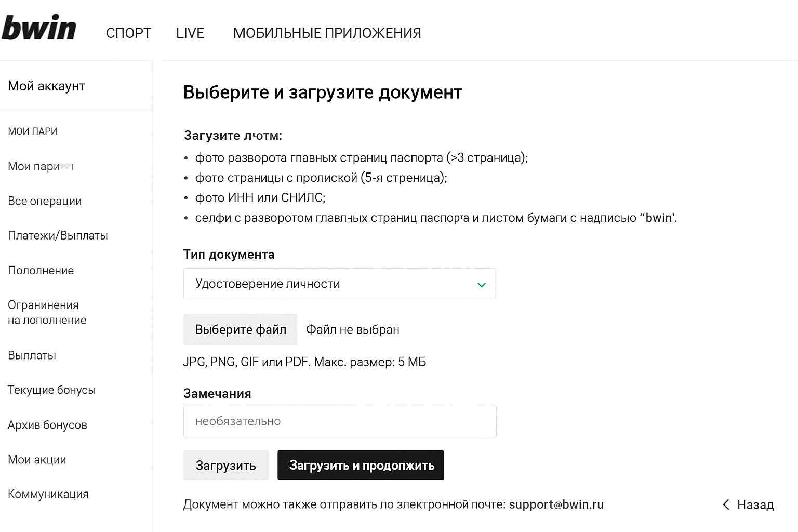798x532 pixels.
Task: Focus the Замечания input field
Action: pyautogui.click(x=340, y=421)
